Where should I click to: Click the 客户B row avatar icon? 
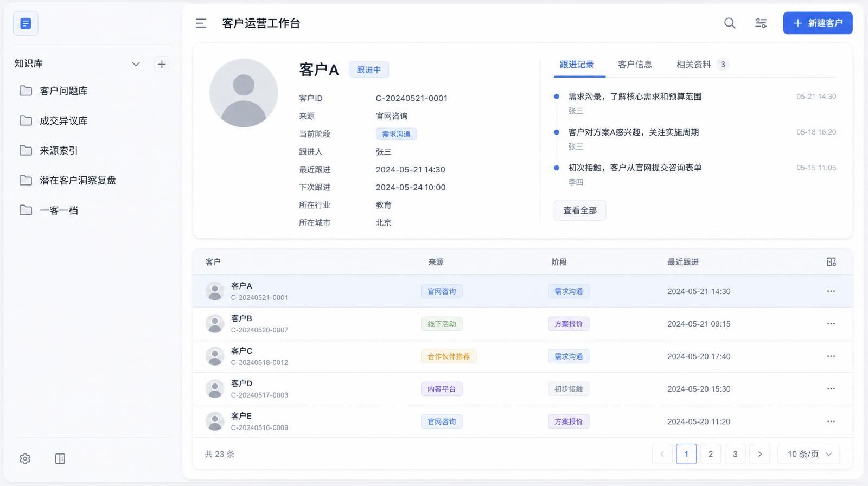tap(215, 324)
